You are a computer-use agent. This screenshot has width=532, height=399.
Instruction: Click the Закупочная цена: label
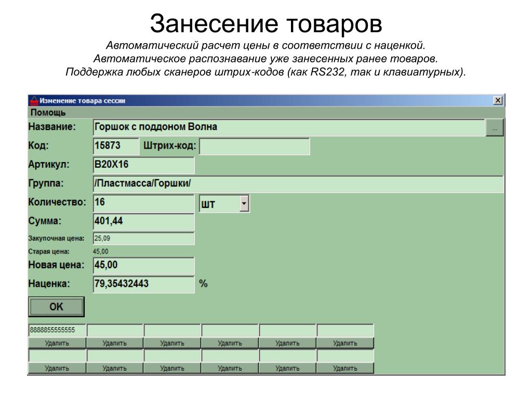tap(56, 238)
